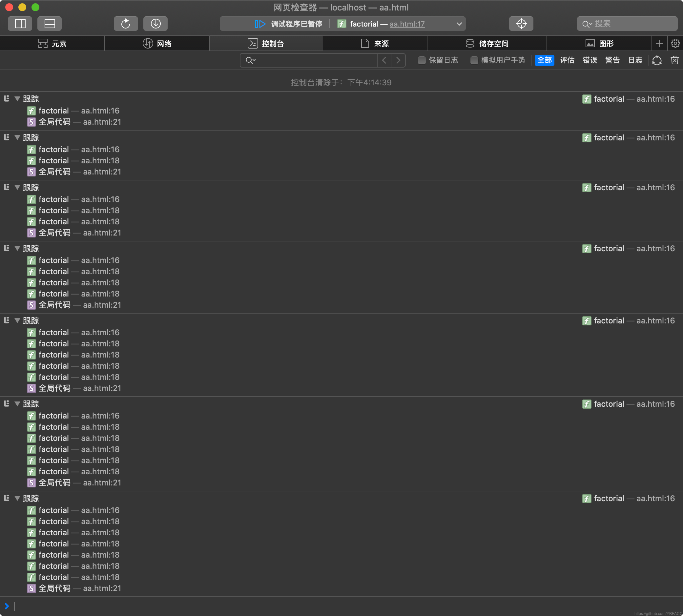Viewport: 683px width, 616px height.
Task: Resume script with the continue debugger icon
Action: click(x=260, y=24)
